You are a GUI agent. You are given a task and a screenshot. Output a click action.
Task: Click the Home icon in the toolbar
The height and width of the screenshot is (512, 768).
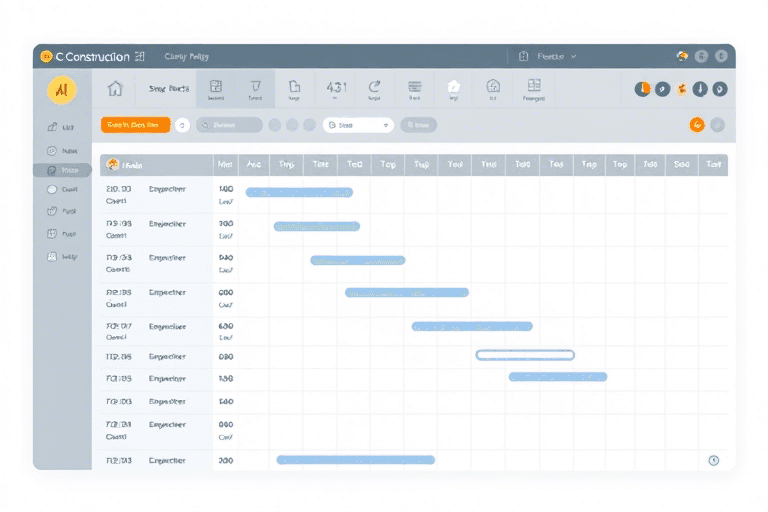(x=115, y=89)
